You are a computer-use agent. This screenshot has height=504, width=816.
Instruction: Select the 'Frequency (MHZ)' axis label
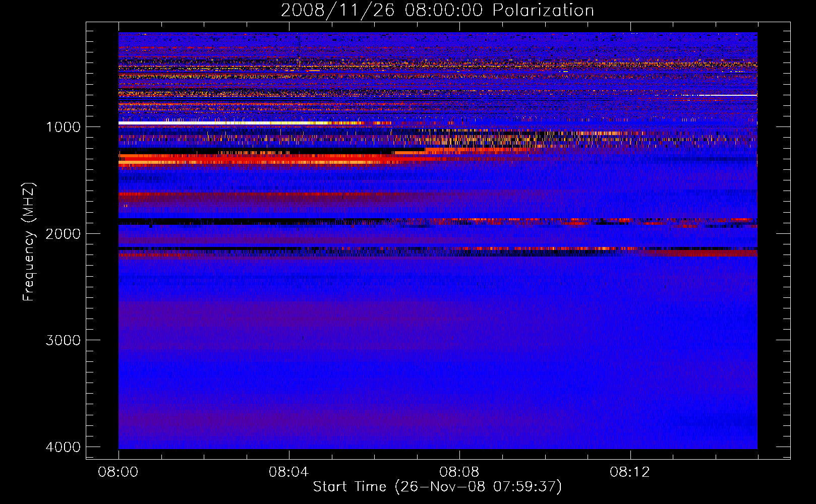[x=29, y=242]
